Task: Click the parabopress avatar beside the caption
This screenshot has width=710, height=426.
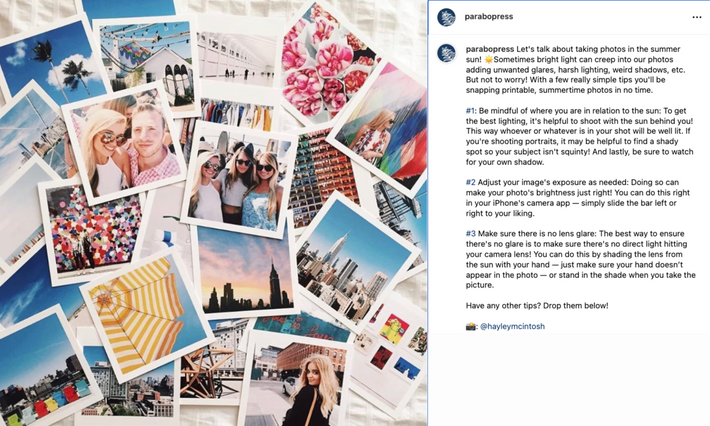Action: tap(446, 53)
